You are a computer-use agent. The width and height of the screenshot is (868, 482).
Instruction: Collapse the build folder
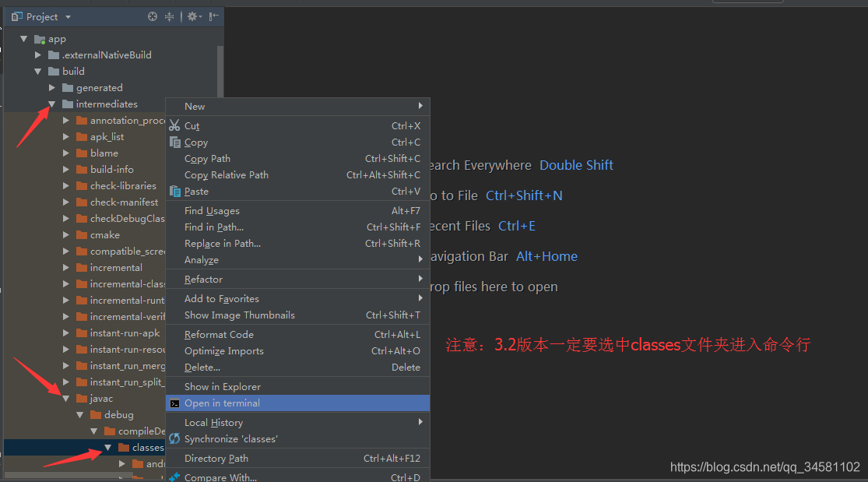pyautogui.click(x=37, y=72)
